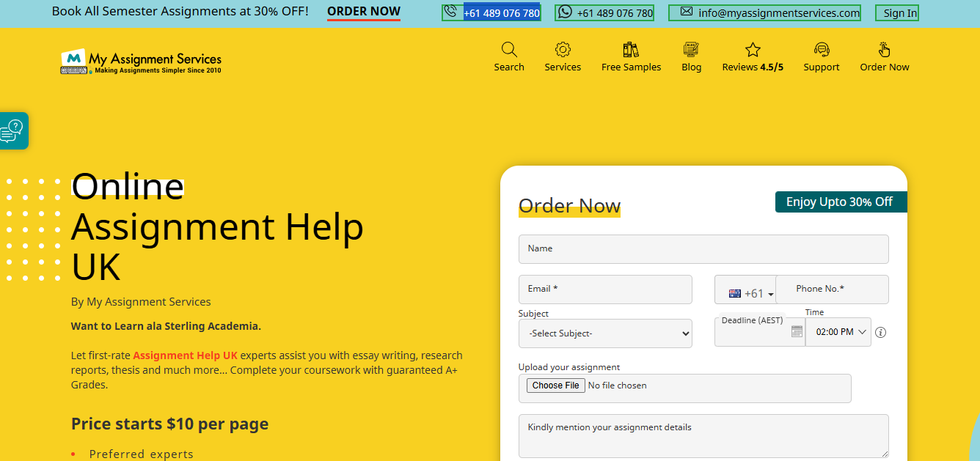This screenshot has height=461, width=980.
Task: Click the Reviews star icon
Action: [753, 50]
